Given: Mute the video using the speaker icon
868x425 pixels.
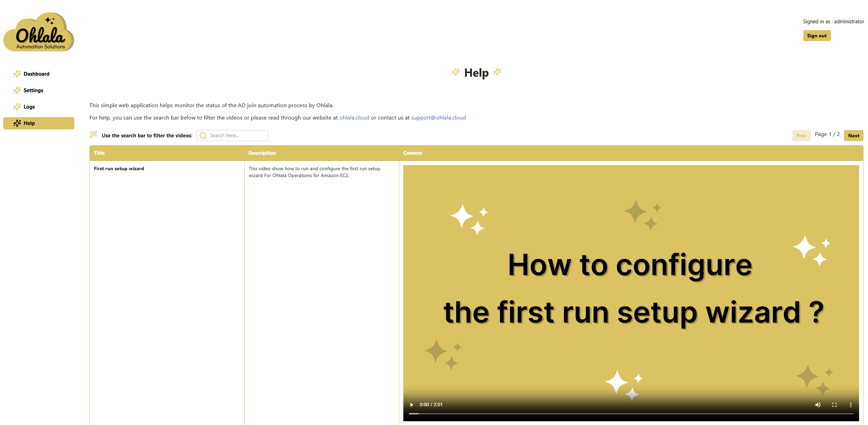Looking at the screenshot, I should pos(818,405).
